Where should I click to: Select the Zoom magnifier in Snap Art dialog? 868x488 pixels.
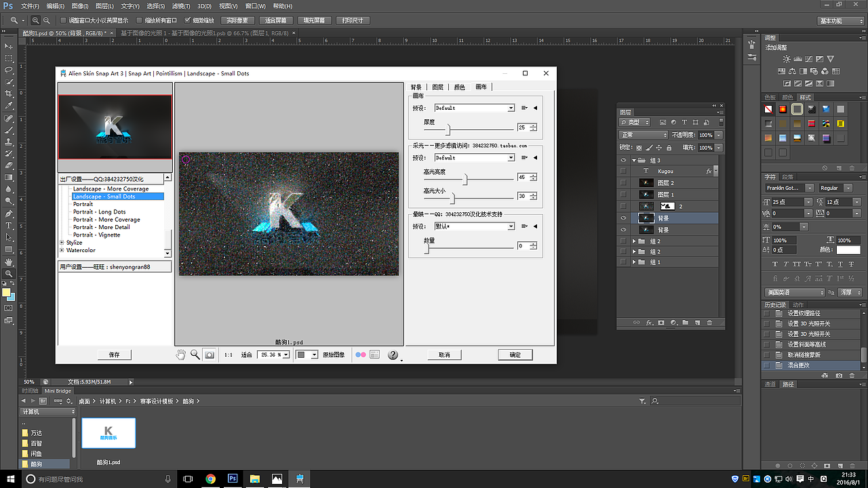(195, 354)
